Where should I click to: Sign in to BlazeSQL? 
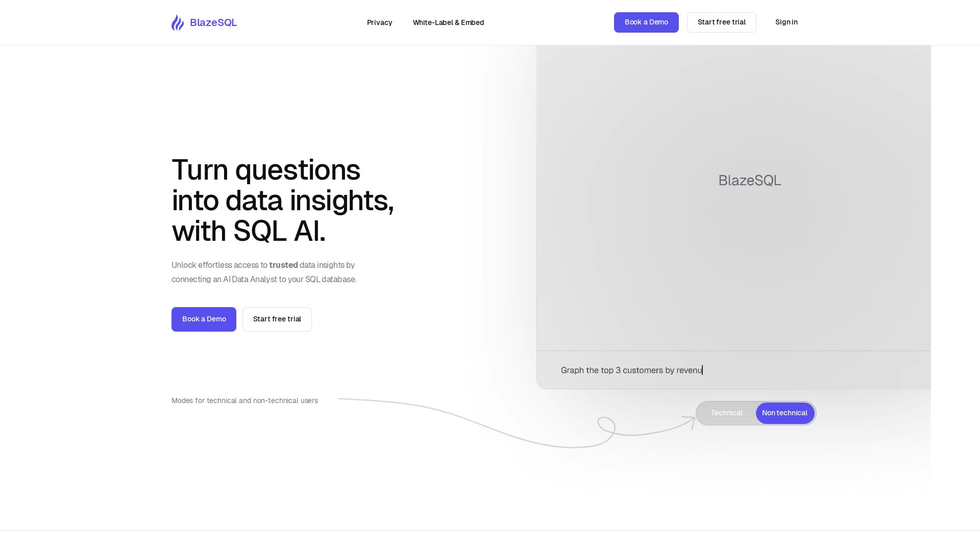786,22
